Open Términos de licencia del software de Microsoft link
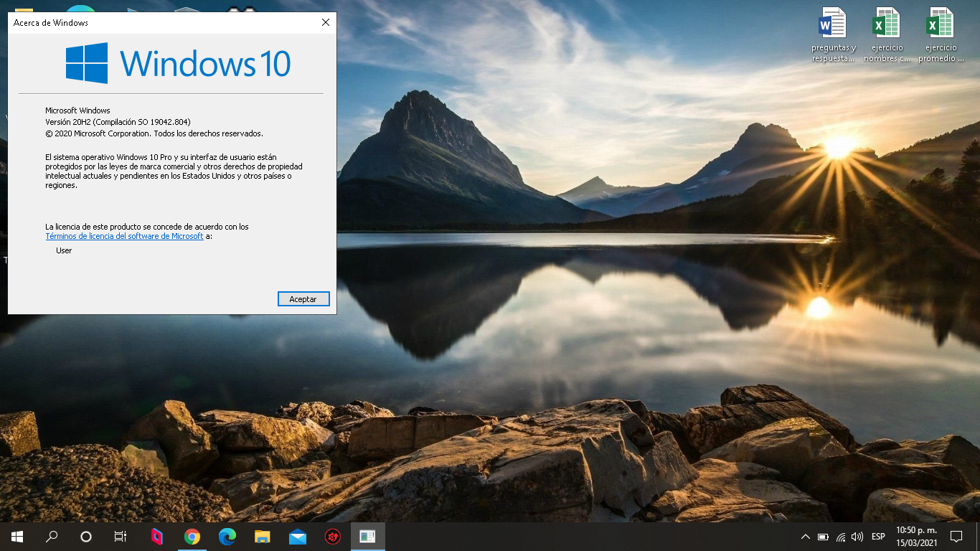The height and width of the screenshot is (551, 980). pyautogui.click(x=124, y=236)
